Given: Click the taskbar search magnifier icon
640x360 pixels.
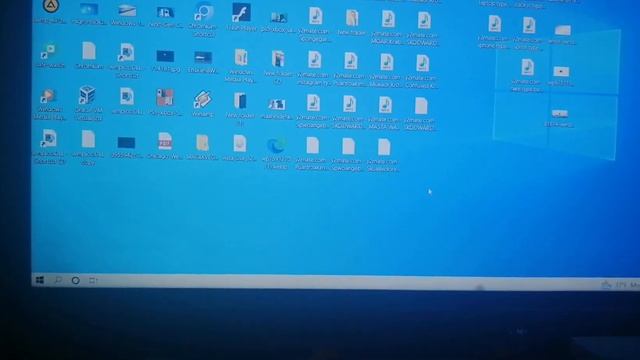Looking at the screenshot, I should click(x=58, y=280).
